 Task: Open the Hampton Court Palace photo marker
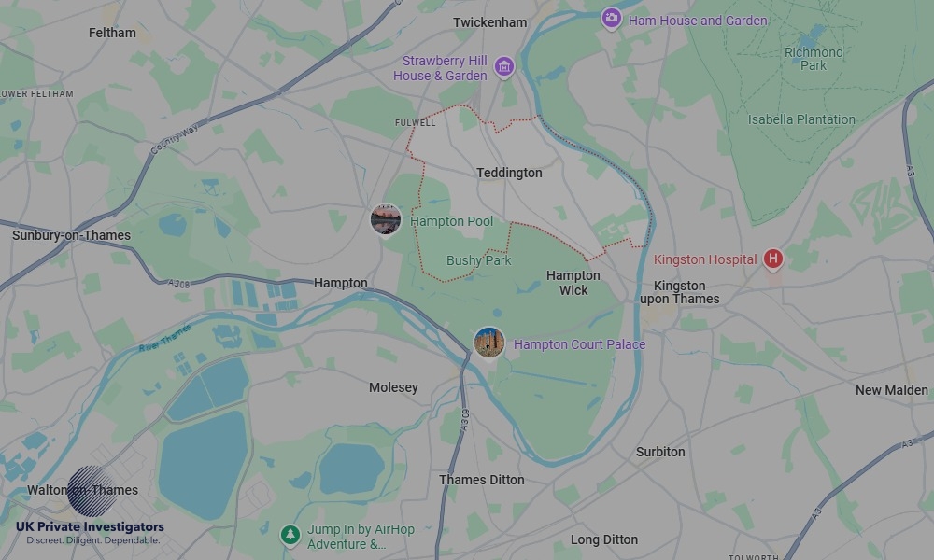489,343
